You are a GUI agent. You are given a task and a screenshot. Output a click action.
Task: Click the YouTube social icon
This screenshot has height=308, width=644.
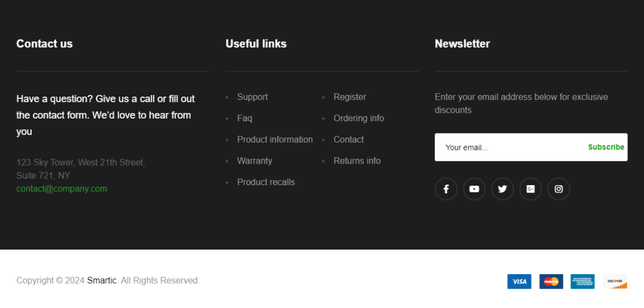(x=474, y=189)
